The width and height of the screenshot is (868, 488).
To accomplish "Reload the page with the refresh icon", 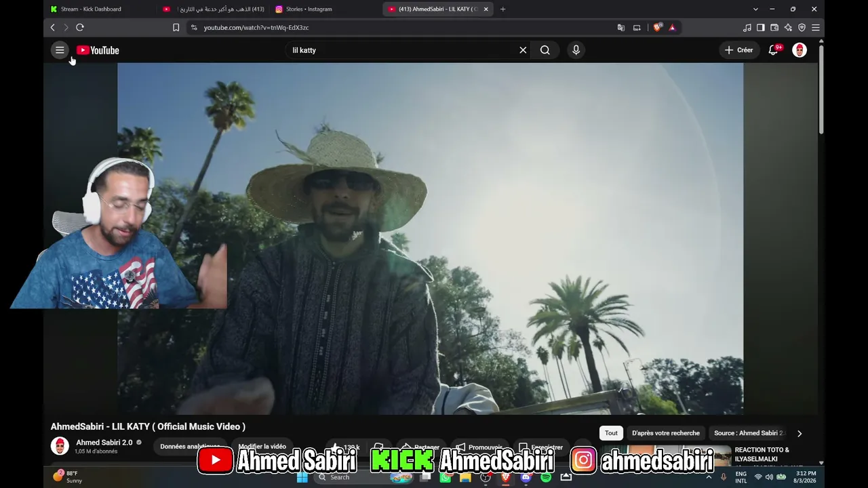I will pyautogui.click(x=80, y=28).
